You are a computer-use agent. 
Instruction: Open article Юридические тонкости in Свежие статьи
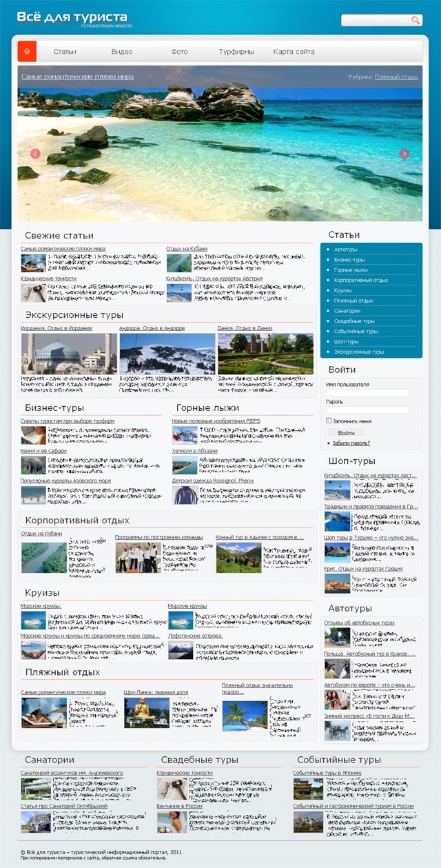[x=48, y=279]
